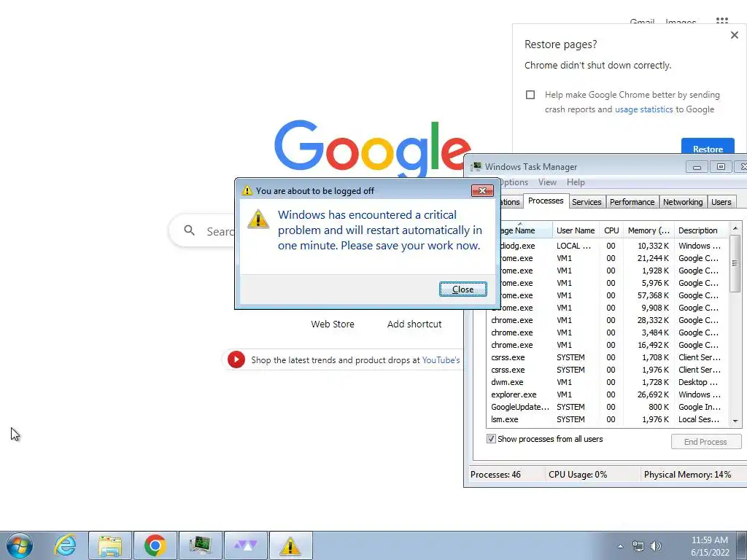The width and height of the screenshot is (747, 560).
Task: Open Task Manager Options menu
Action: (x=514, y=182)
